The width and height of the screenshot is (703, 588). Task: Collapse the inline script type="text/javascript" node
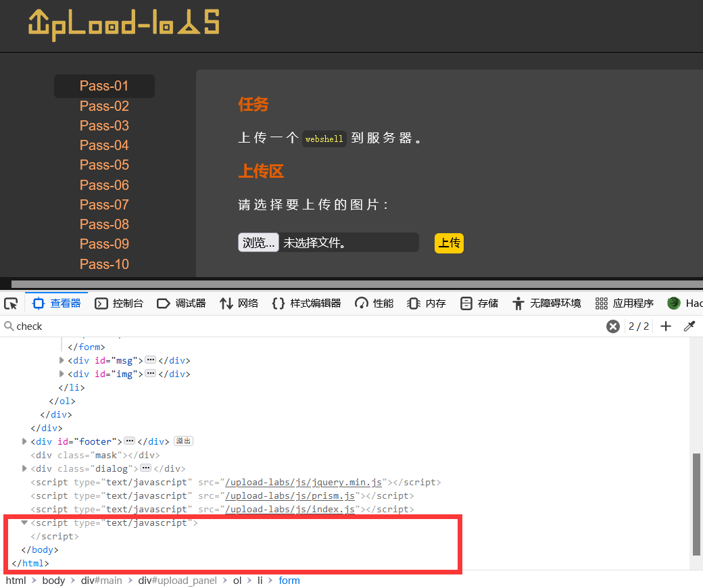pos(24,522)
